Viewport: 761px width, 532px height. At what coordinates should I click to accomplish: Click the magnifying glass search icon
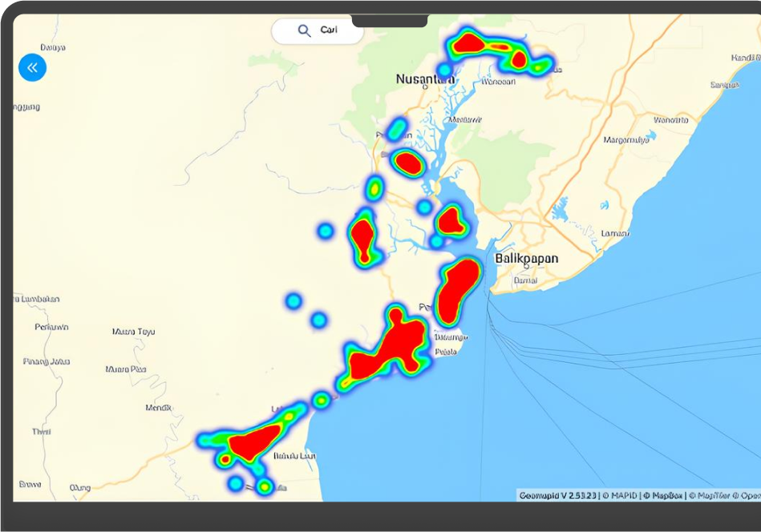tap(304, 30)
